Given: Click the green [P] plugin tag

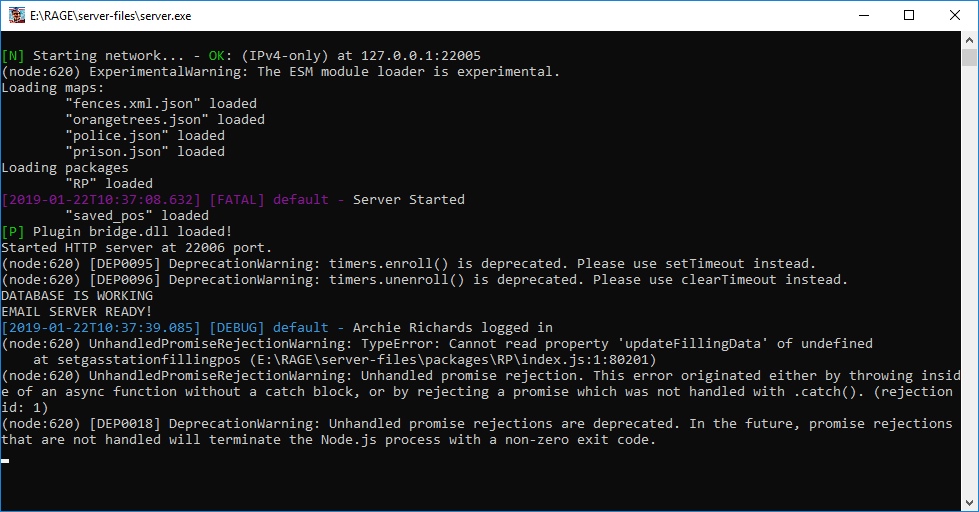Looking at the screenshot, I should [13, 232].
